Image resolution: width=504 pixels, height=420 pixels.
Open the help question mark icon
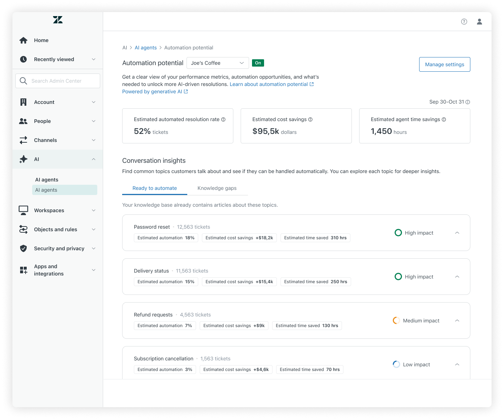pyautogui.click(x=464, y=22)
